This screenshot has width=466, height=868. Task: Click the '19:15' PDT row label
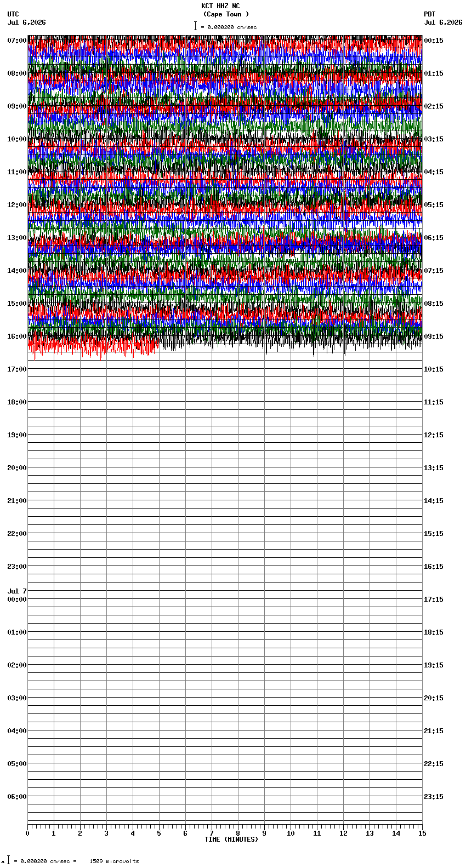(x=434, y=665)
